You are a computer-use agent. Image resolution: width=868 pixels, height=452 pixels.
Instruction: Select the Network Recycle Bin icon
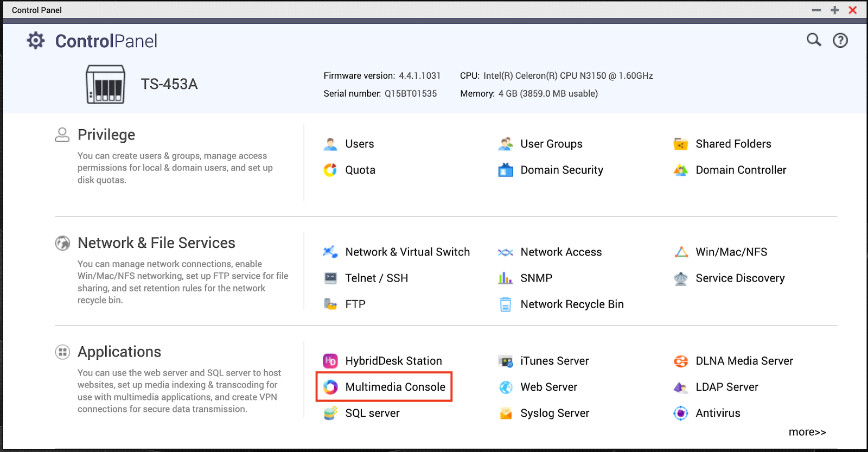(506, 304)
